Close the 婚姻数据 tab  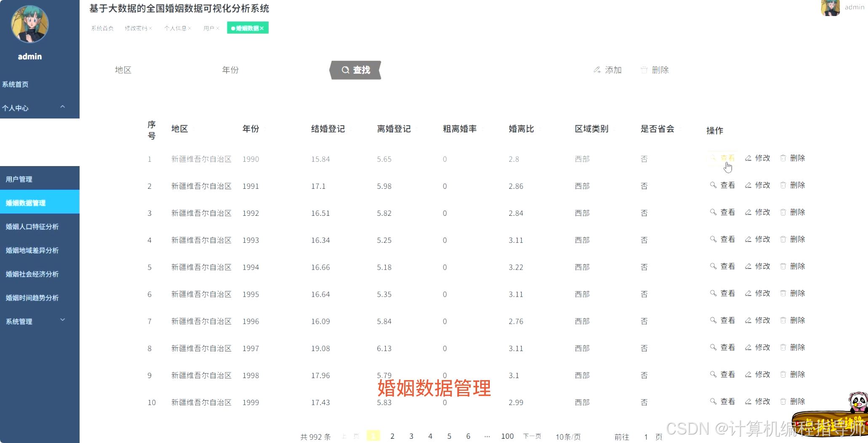262,28
